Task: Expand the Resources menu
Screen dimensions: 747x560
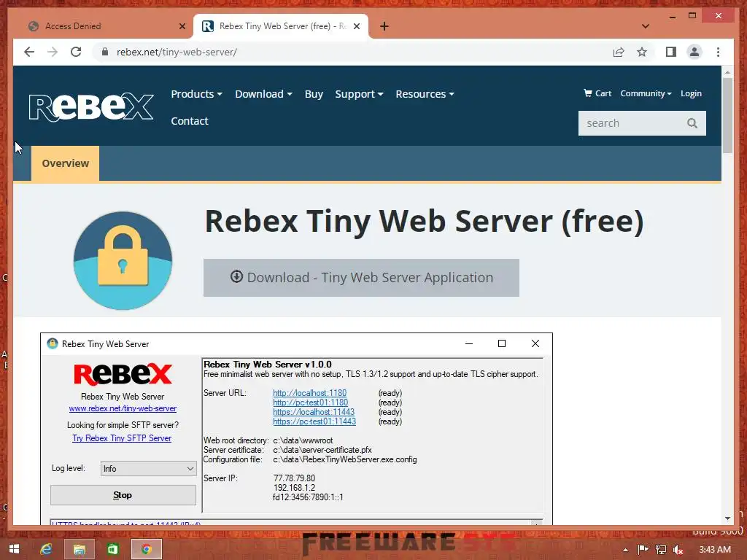Action: click(x=425, y=94)
